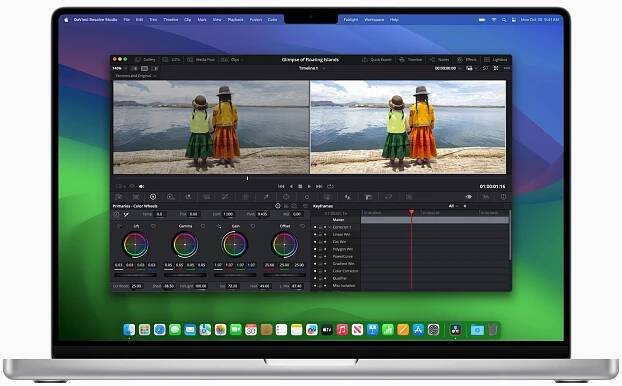The width and height of the screenshot is (622, 386).
Task: Toggle the Clips thumbnail strip
Action: (230, 60)
